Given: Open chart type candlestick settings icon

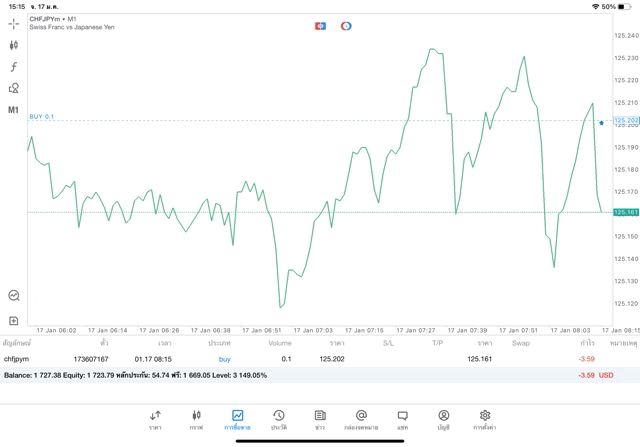Looking at the screenshot, I should [14, 45].
